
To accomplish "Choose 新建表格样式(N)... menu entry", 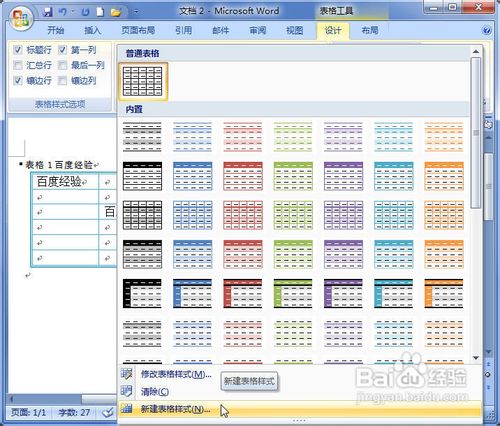I will 300,409.
